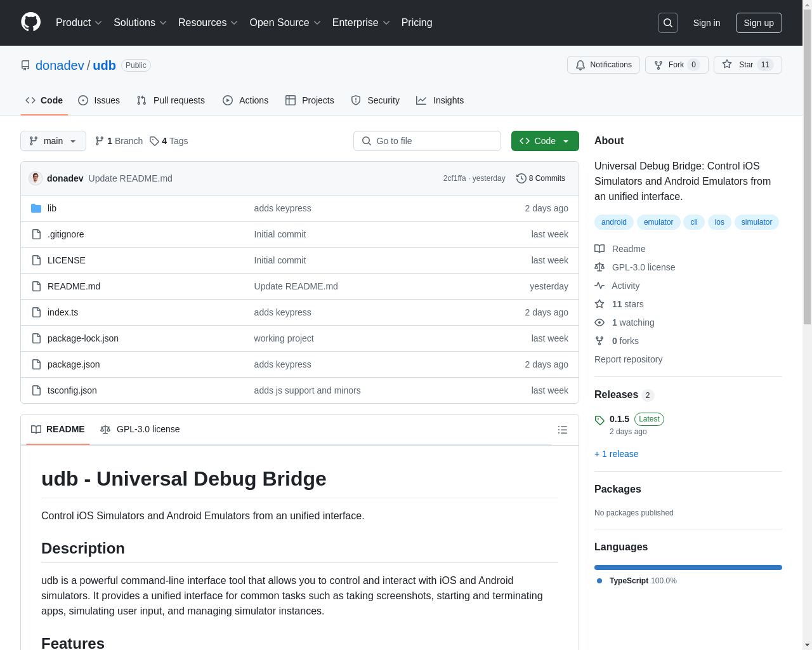Open tsconfig.json file
Image resolution: width=812 pixels, height=650 pixels.
72,390
